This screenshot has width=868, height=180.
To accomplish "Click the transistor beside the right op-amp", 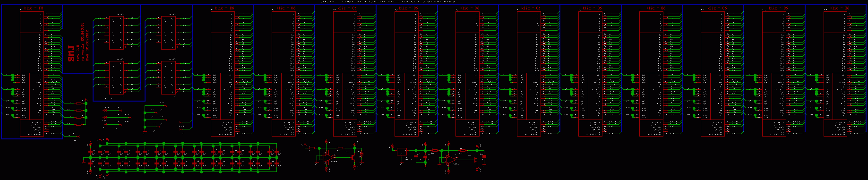I will pos(476,160).
